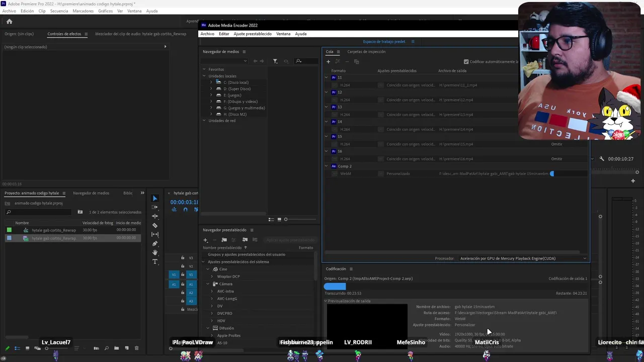Expand the H: (Disco M2) drive

coord(211,114)
